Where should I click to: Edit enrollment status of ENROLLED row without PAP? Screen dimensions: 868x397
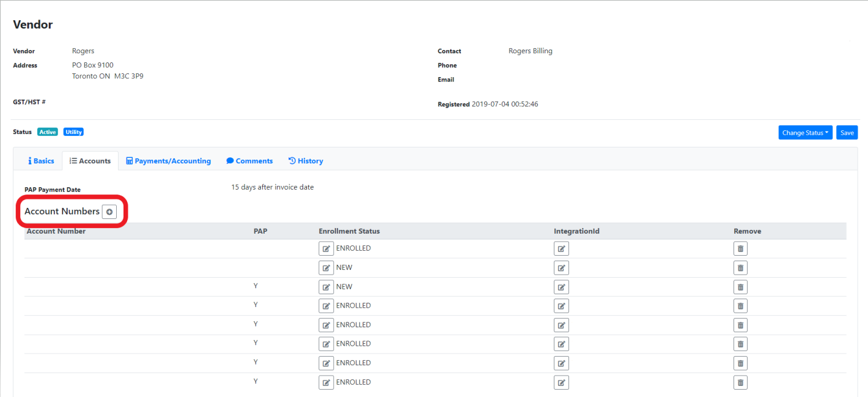326,248
